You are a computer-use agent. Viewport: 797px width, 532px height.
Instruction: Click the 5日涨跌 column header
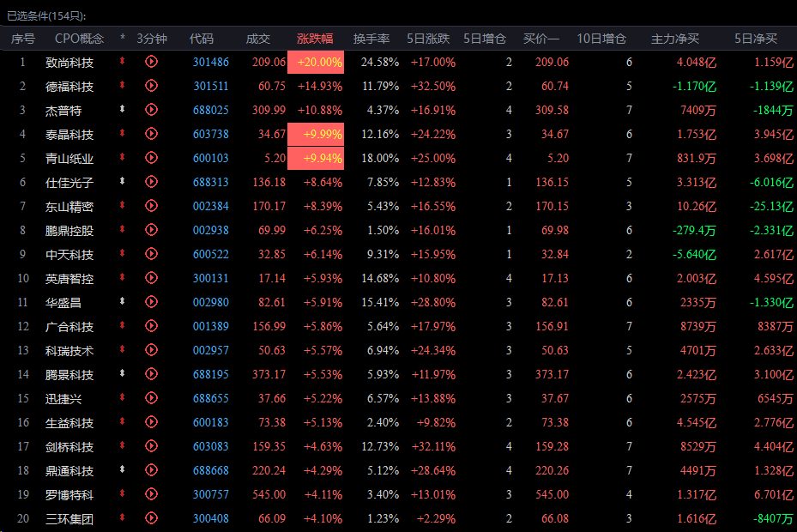click(x=430, y=39)
